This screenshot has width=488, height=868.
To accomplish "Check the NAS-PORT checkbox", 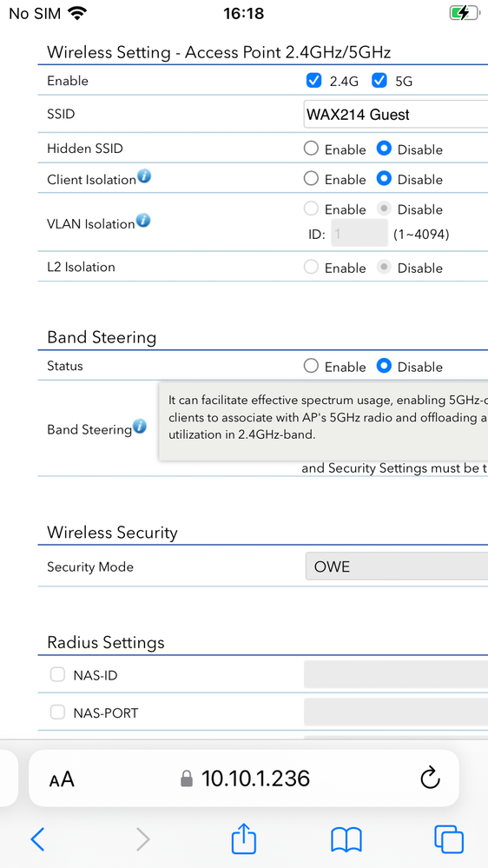I will 57,712.
